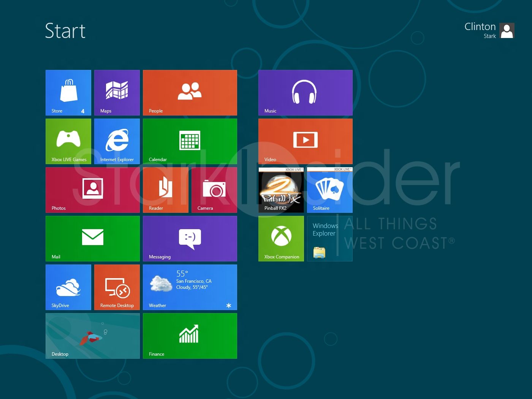Switch to the Desktop tile

click(92, 336)
